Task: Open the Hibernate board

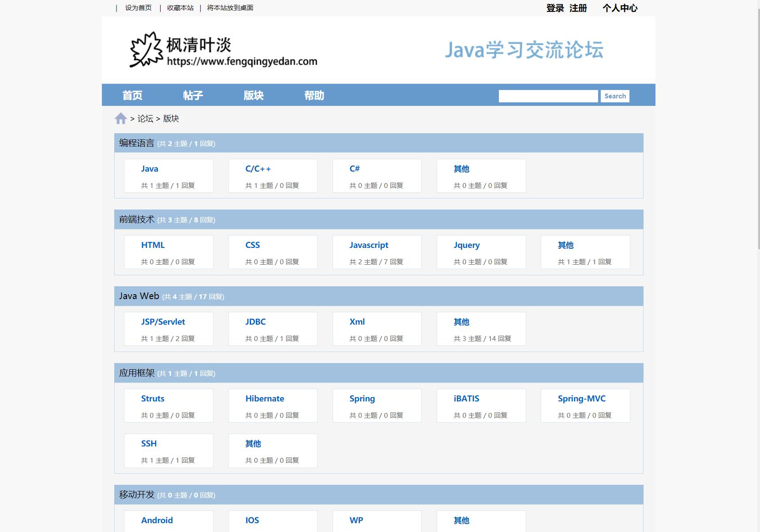Action: [x=265, y=399]
